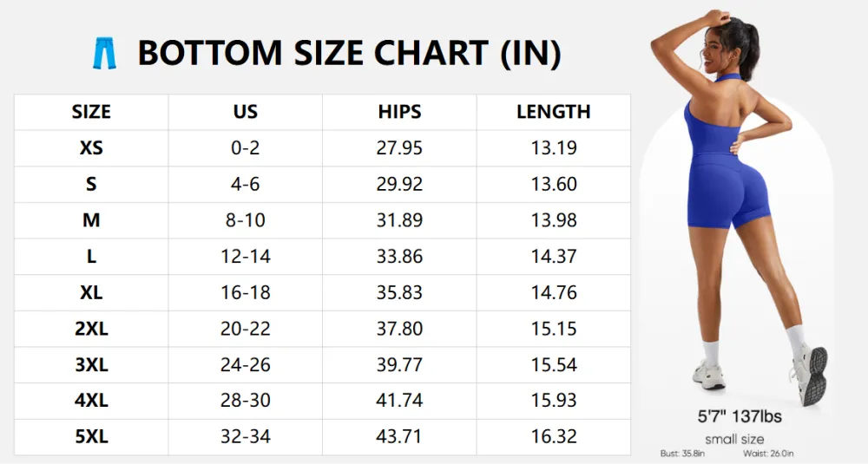This screenshot has height=464, width=868.
Task: Click the Bottom Size Chart title
Action: pyautogui.click(x=349, y=54)
